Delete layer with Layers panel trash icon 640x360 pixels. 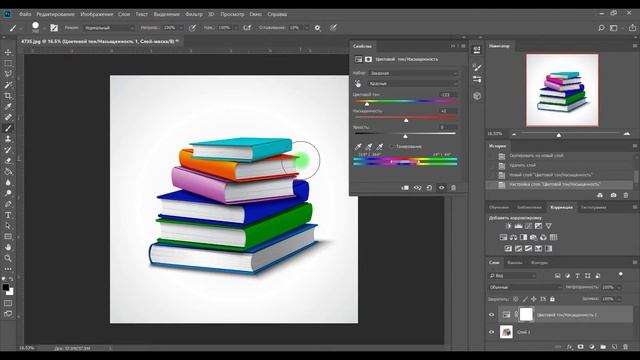tap(625, 347)
